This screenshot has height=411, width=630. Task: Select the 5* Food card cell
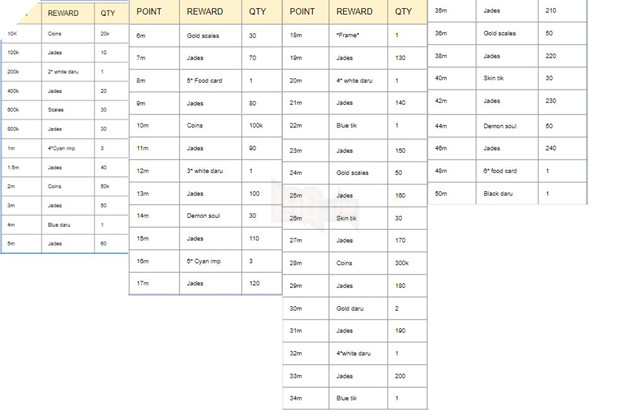[x=207, y=80]
